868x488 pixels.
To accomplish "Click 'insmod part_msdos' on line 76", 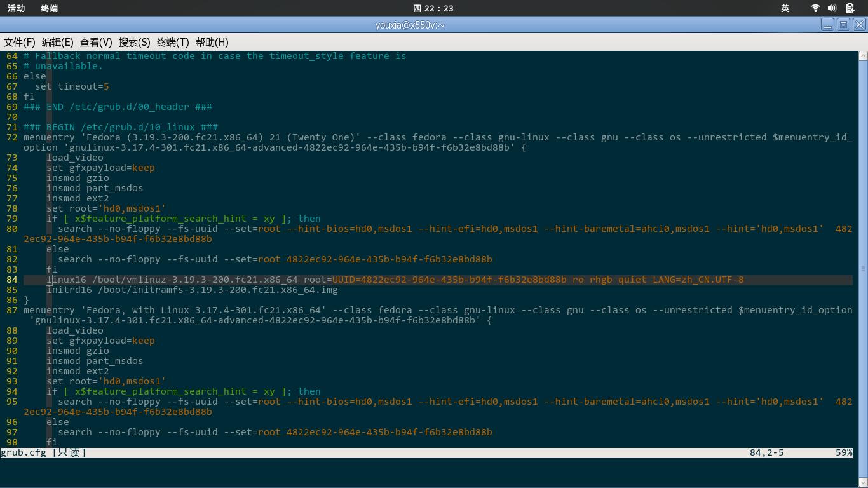I will pos(95,188).
